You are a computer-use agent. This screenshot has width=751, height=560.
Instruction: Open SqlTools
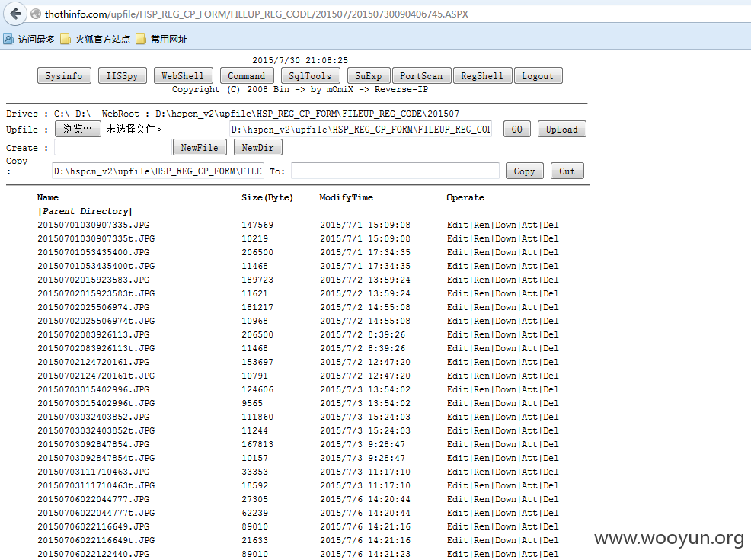(x=310, y=75)
